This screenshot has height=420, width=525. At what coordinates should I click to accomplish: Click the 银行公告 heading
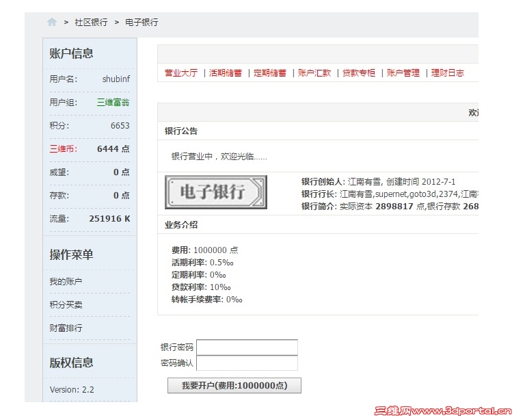pos(181,131)
